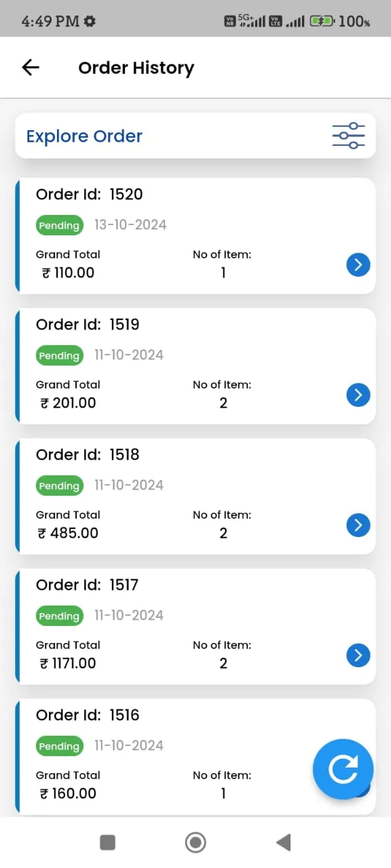The image size is (391, 868).
Task: Tap the Order History page title
Action: (136, 68)
